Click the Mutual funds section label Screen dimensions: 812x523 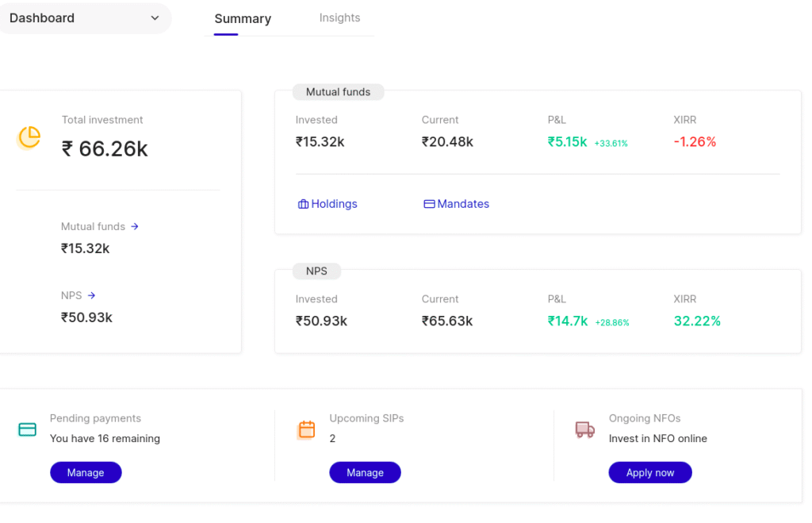[338, 92]
